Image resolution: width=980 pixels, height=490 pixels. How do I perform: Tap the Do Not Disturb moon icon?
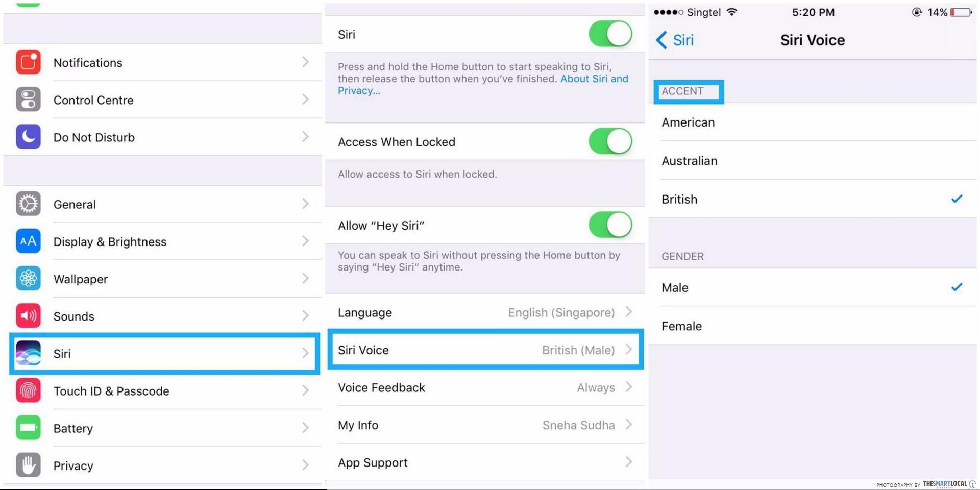click(28, 137)
